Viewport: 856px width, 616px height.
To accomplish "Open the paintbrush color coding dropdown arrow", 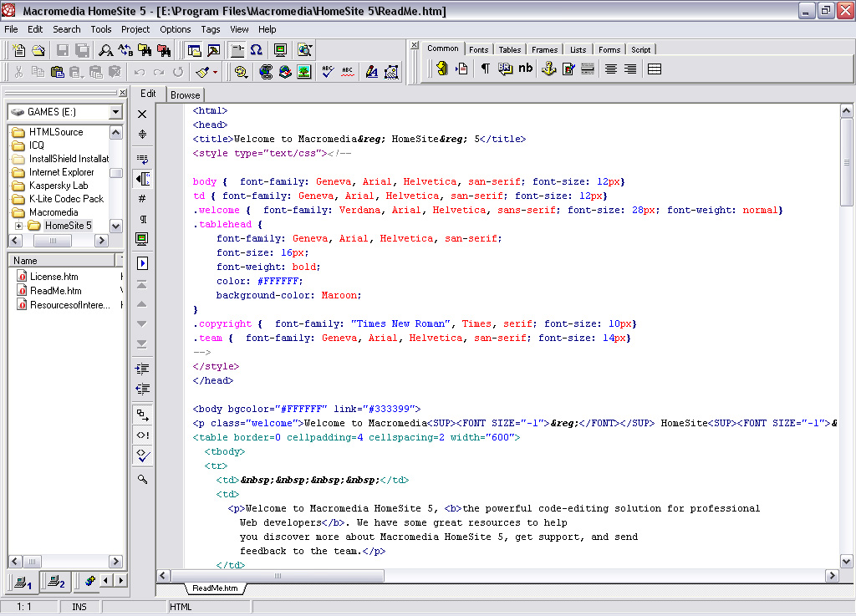I will coord(215,73).
